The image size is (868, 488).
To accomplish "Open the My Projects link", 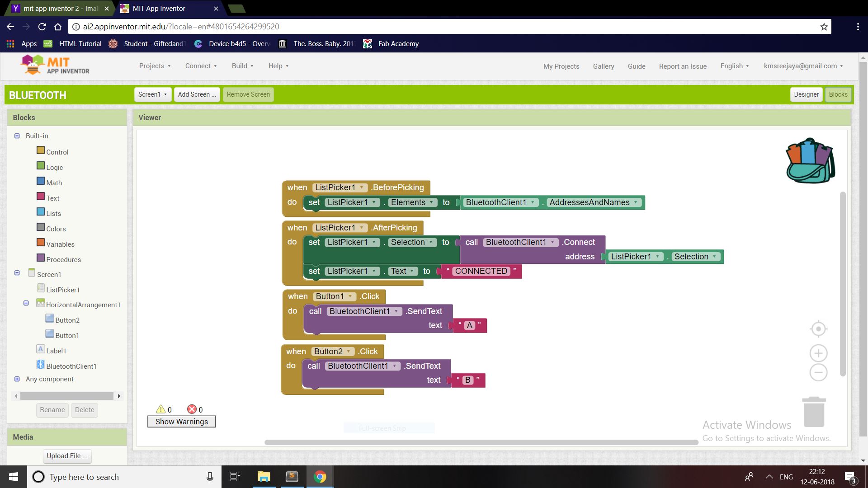I will click(561, 66).
